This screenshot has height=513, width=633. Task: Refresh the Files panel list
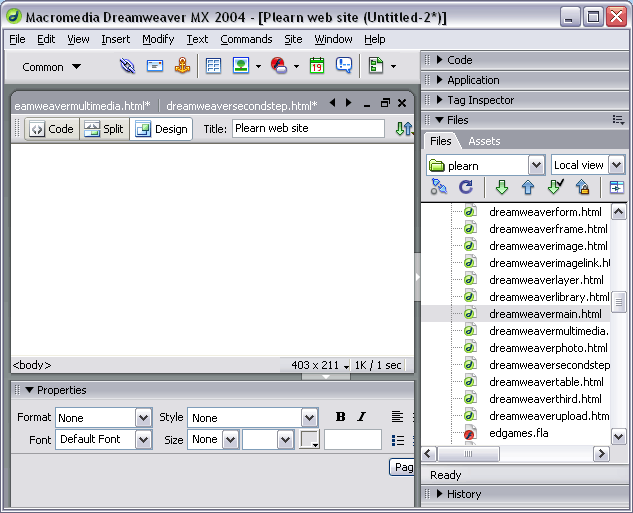(x=465, y=187)
